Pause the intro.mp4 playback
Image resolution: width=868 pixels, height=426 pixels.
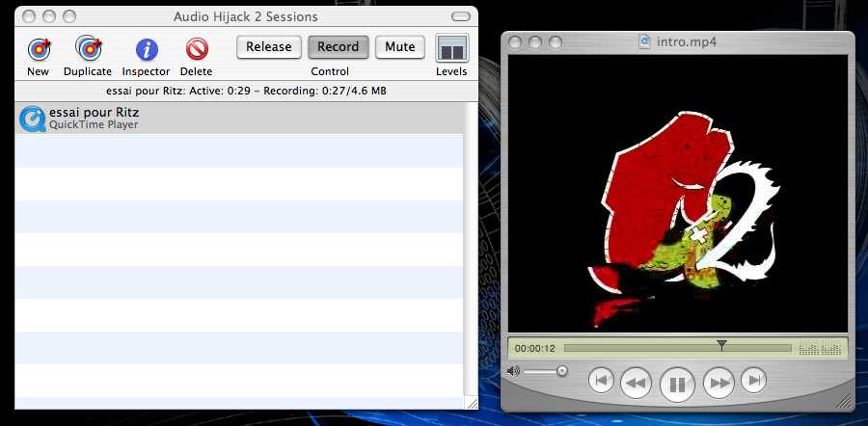click(x=677, y=384)
